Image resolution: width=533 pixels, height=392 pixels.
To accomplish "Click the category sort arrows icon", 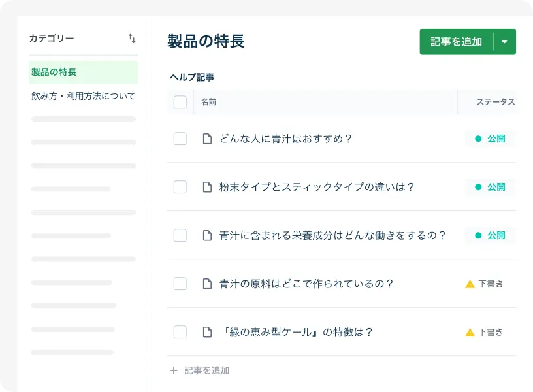I will point(132,39).
